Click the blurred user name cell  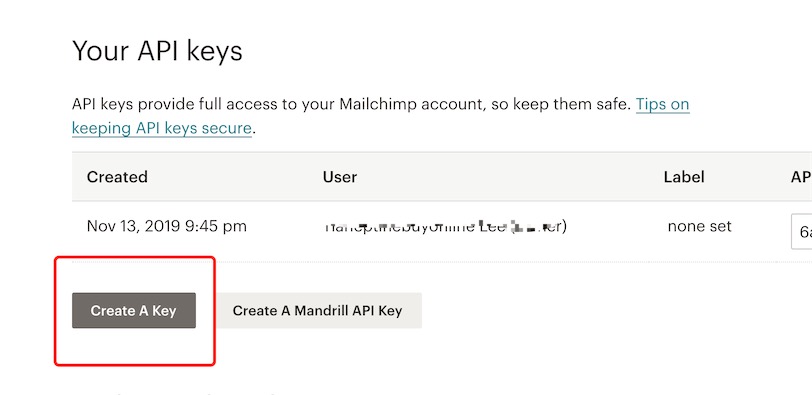[445, 227]
